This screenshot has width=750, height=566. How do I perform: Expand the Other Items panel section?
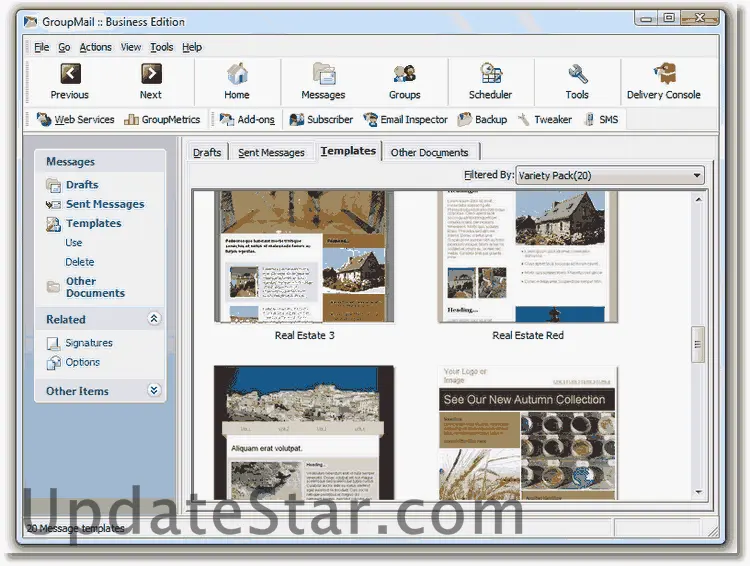click(x=154, y=391)
